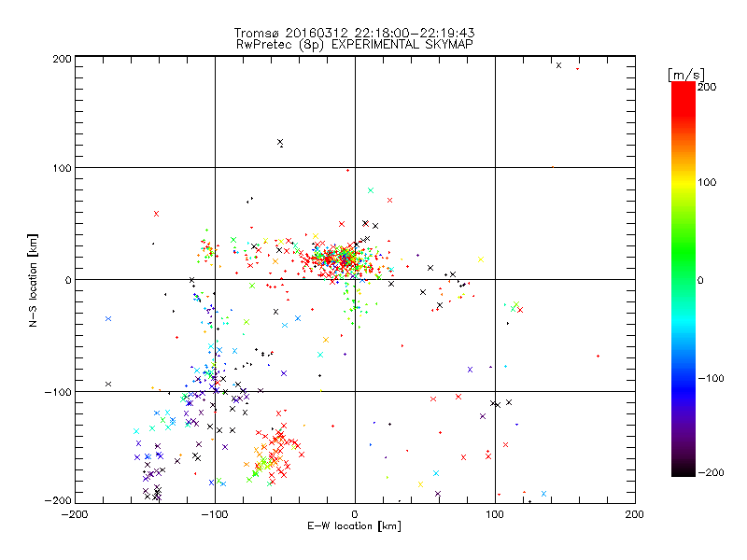The width and height of the screenshot is (747, 560).
Task: Click y-axis tick label '-200' at bottom left
Action: pos(58,500)
